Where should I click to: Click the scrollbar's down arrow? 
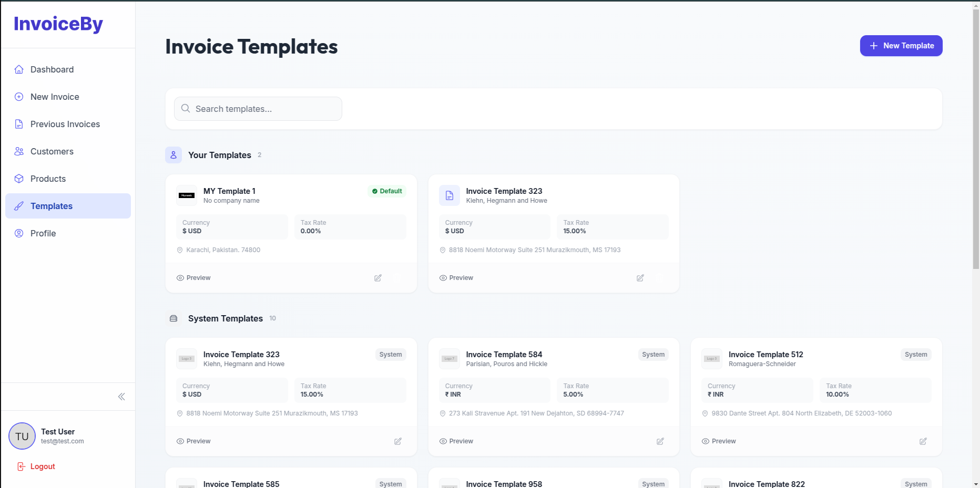(x=976, y=484)
